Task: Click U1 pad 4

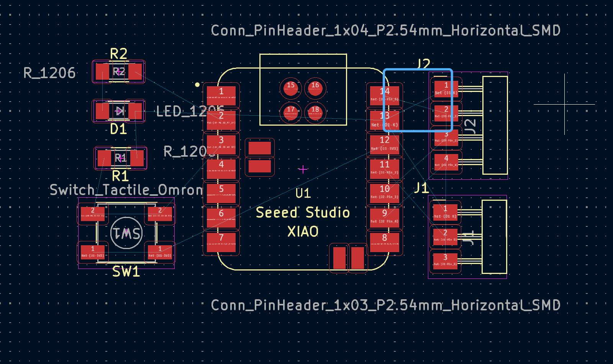Action: (x=221, y=169)
